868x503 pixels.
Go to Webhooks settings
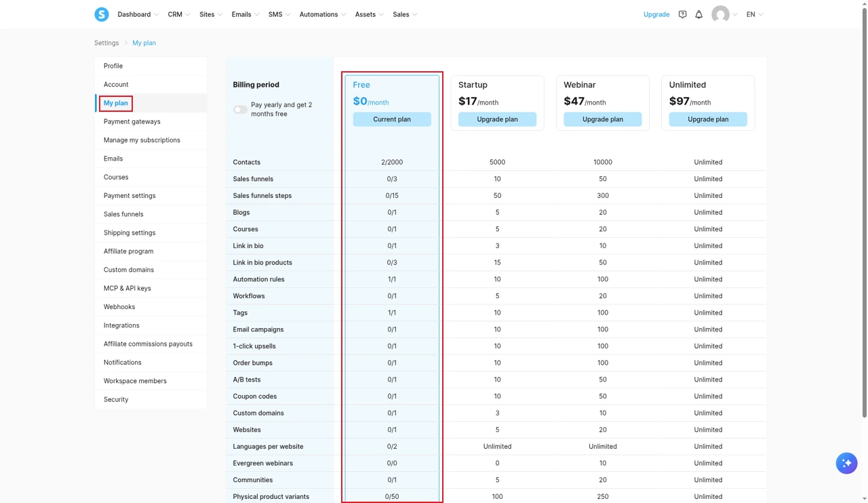(151, 306)
